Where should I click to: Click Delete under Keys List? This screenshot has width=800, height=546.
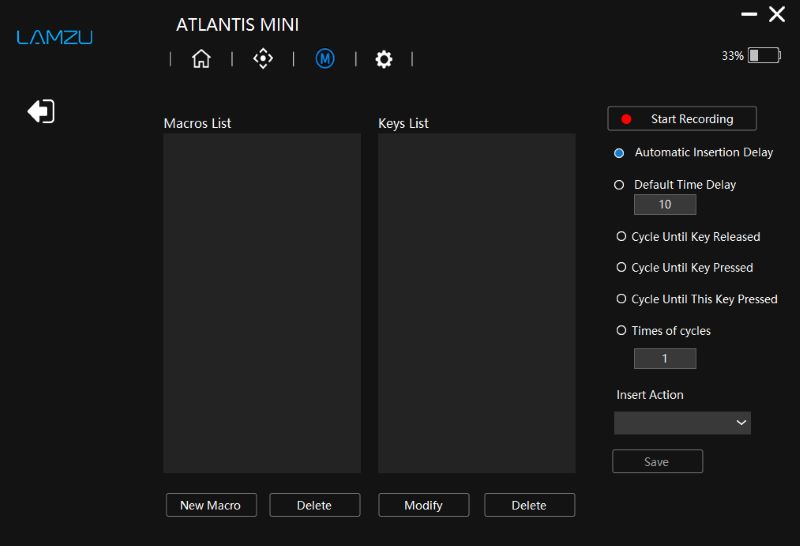pos(530,505)
